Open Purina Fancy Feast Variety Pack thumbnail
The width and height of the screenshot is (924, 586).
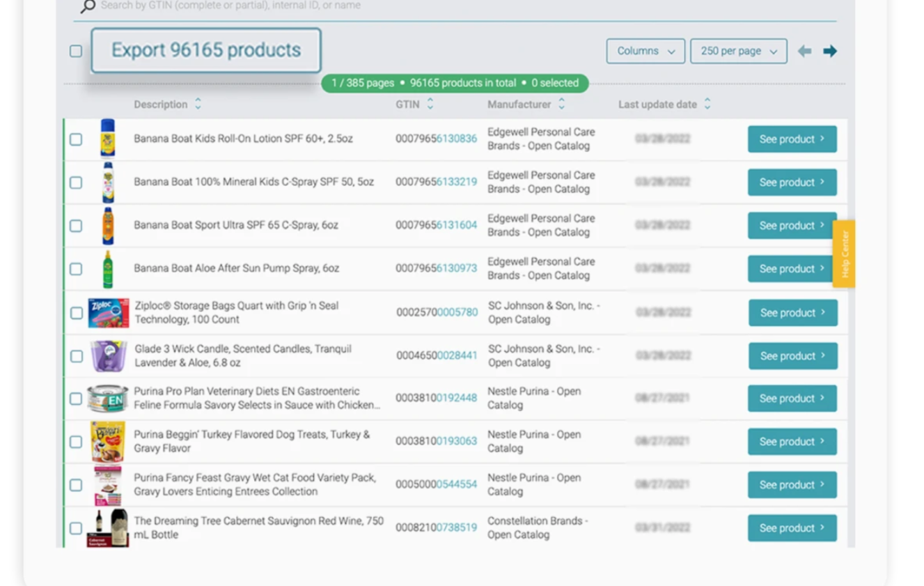tap(108, 485)
